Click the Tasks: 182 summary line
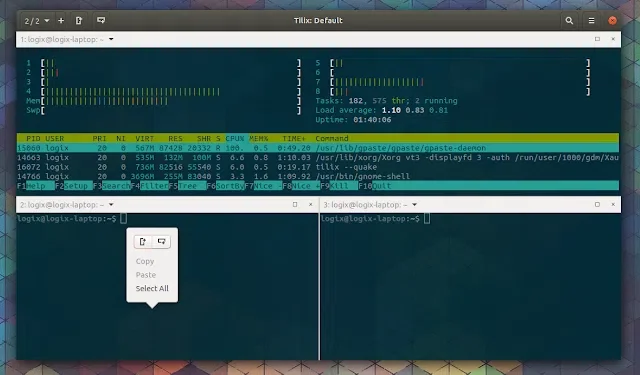640x375 pixels. tap(386, 101)
